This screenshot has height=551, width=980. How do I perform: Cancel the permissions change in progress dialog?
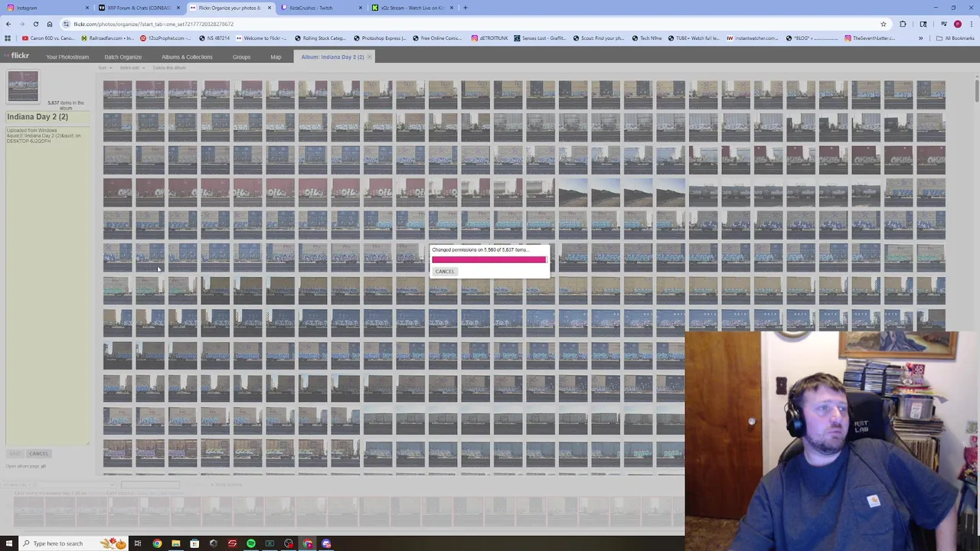click(445, 272)
